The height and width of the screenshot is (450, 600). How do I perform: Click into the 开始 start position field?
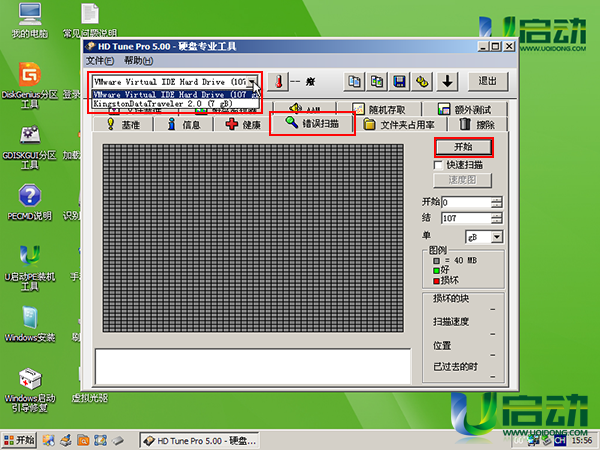click(x=466, y=202)
